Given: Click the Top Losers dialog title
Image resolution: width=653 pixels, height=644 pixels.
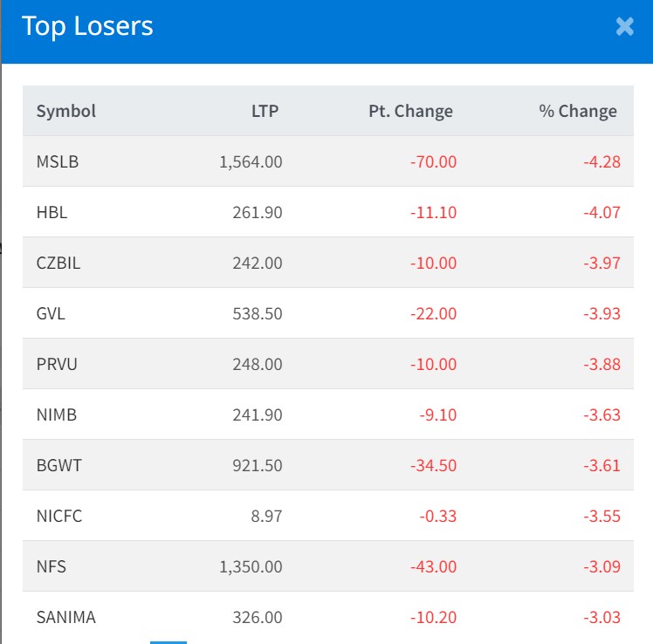Looking at the screenshot, I should [87, 26].
